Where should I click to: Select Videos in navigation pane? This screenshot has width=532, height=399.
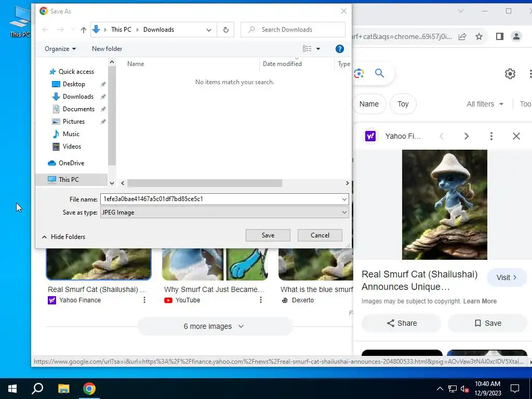coord(72,147)
